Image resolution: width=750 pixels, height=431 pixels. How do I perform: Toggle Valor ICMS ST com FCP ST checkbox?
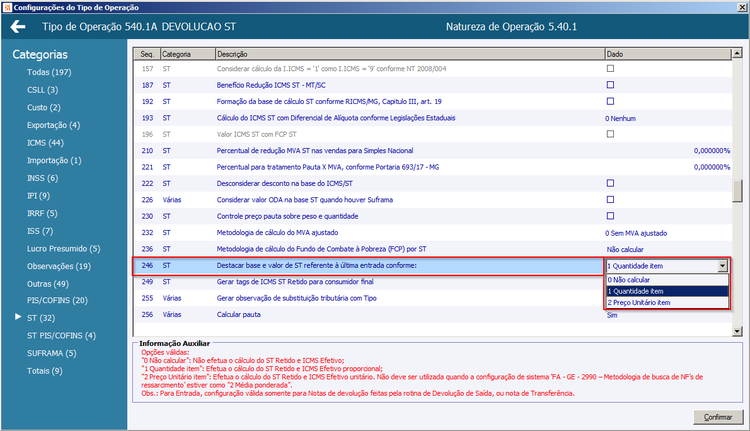click(610, 134)
